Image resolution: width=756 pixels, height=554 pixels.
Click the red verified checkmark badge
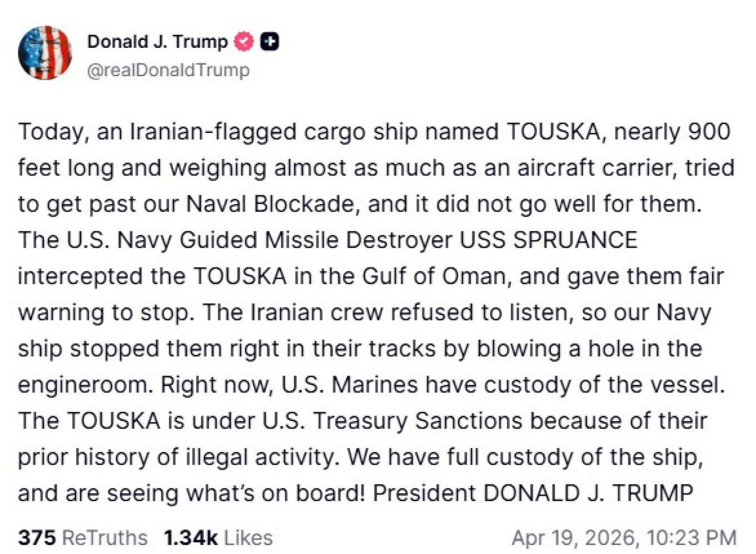[243, 42]
